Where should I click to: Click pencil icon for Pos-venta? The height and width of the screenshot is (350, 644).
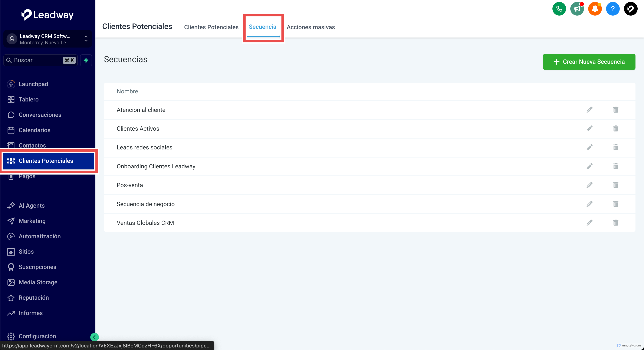[x=589, y=185]
